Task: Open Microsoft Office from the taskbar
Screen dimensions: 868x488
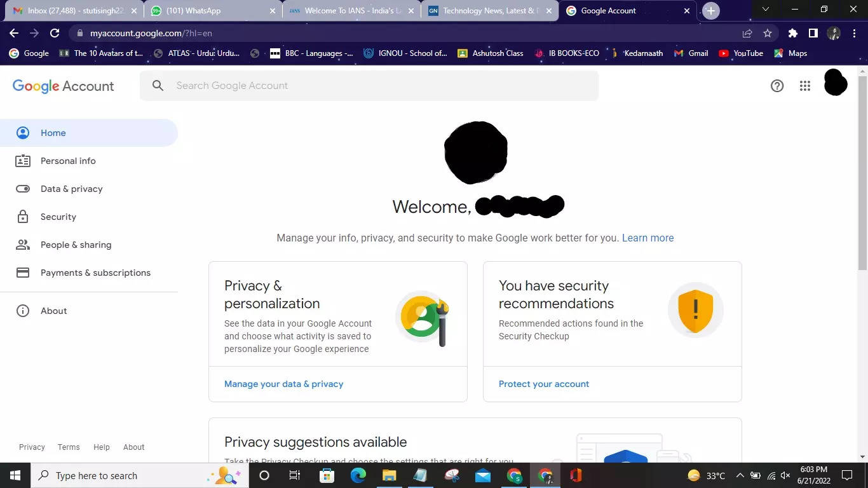Action: (x=576, y=475)
